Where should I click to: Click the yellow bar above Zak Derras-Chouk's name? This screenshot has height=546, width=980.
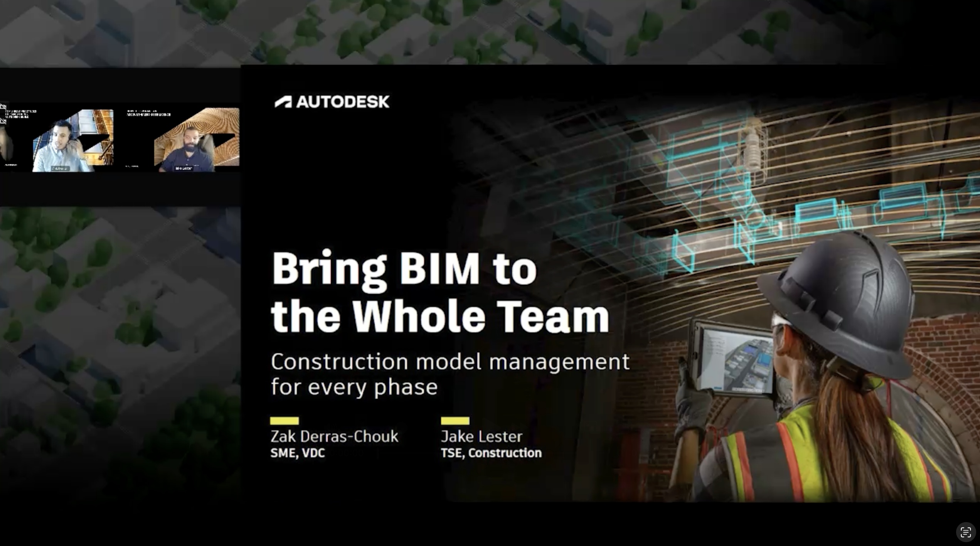pyautogui.click(x=285, y=420)
